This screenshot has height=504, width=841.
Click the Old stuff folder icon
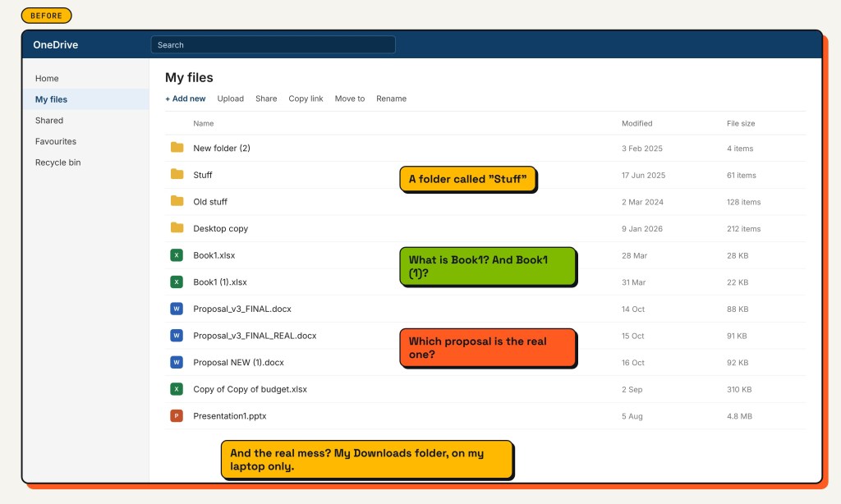[177, 201]
